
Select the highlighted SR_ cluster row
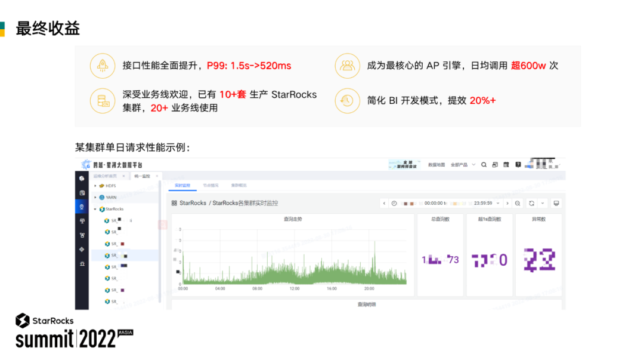[123, 256]
